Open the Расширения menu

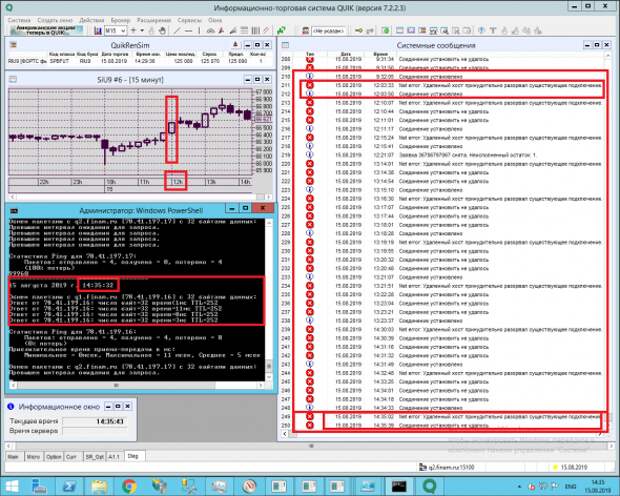[x=154, y=20]
